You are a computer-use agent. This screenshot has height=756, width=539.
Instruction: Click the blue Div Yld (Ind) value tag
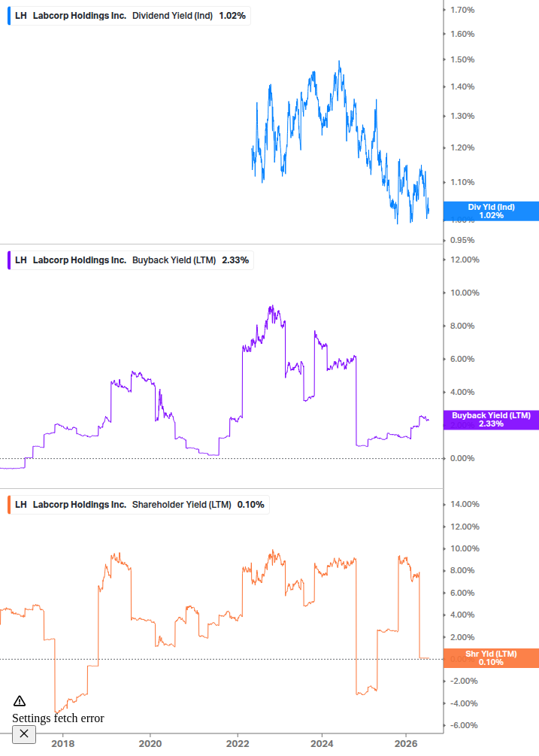pyautogui.click(x=491, y=211)
